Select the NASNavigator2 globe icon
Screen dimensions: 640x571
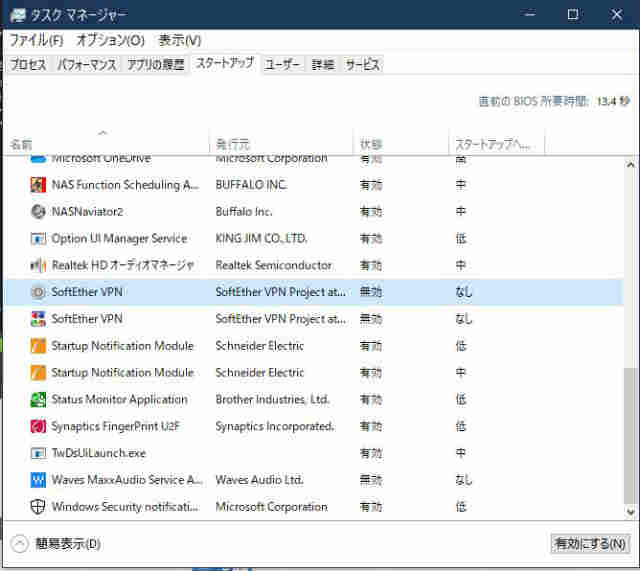coord(38,212)
